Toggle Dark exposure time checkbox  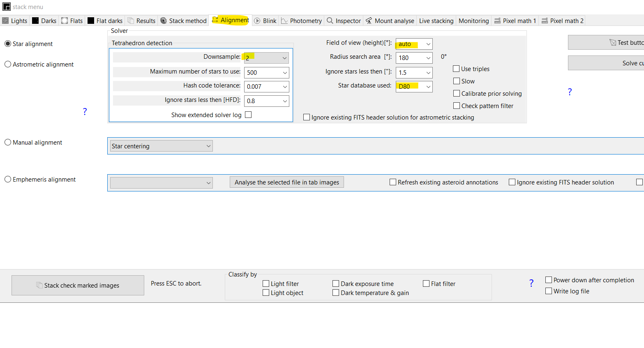click(x=336, y=283)
